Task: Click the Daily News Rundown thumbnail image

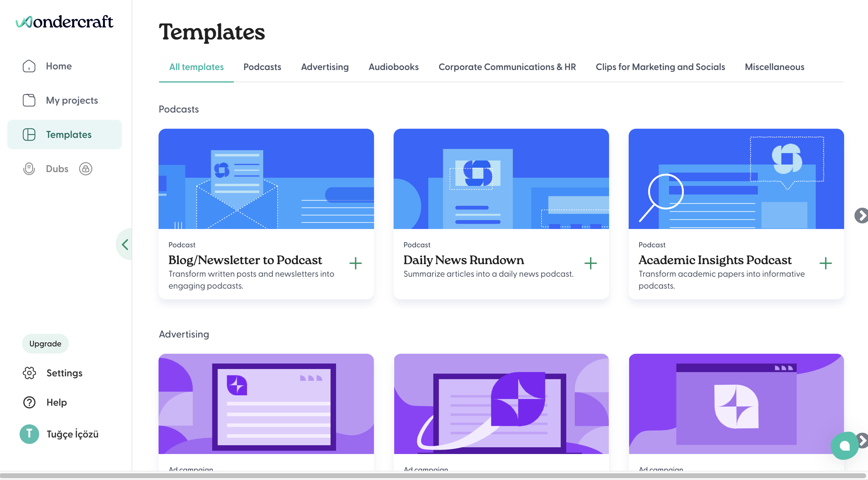Action: pos(501,179)
